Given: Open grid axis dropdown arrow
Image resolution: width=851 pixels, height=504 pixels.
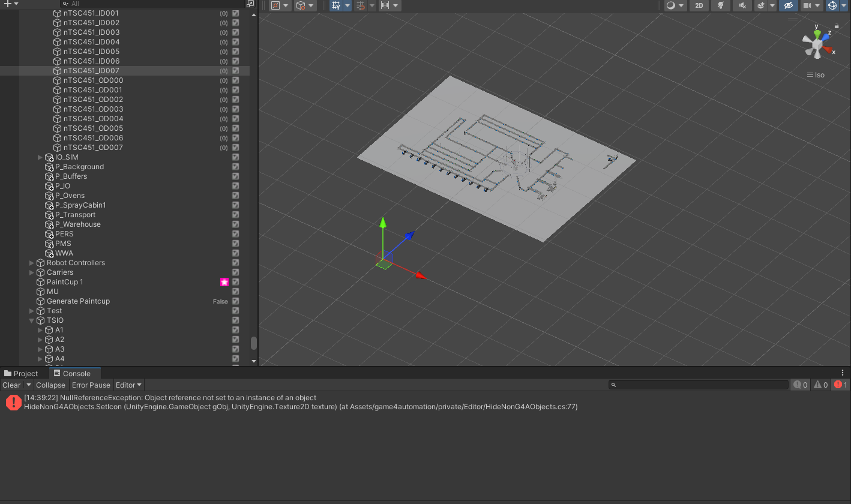Looking at the screenshot, I should tap(347, 5).
